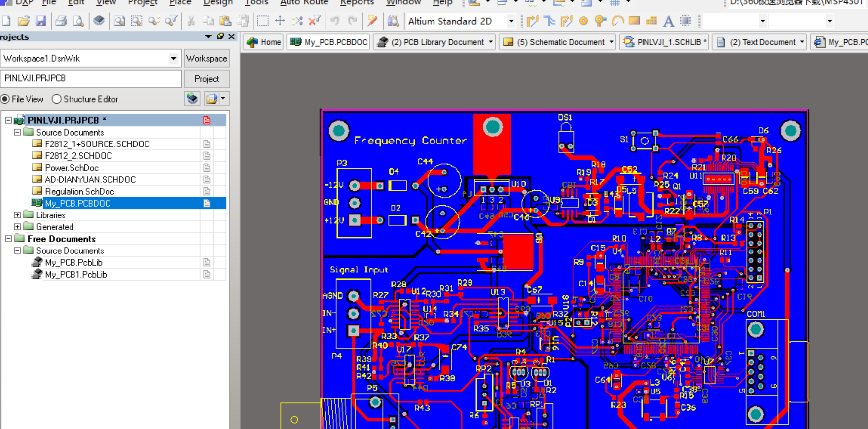
Task: Start Interactive Routing from the wiring toolbar
Action: click(532, 21)
